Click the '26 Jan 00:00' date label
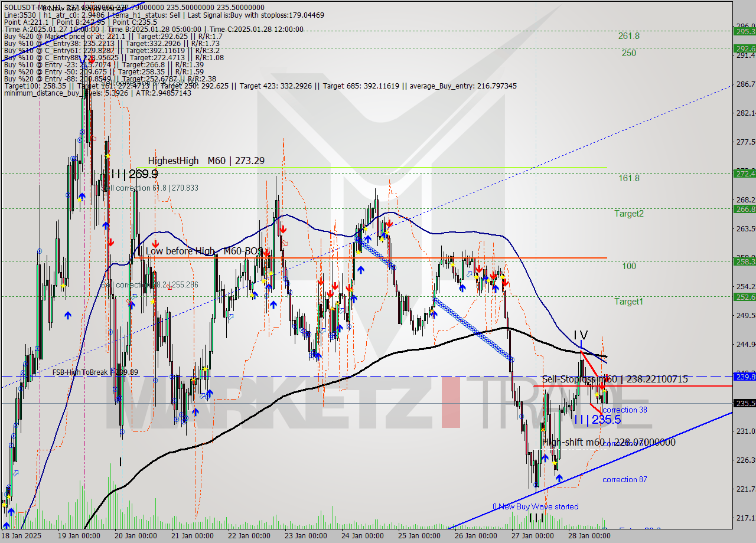Image resolution: width=756 pixels, height=543 pixels. (x=477, y=536)
